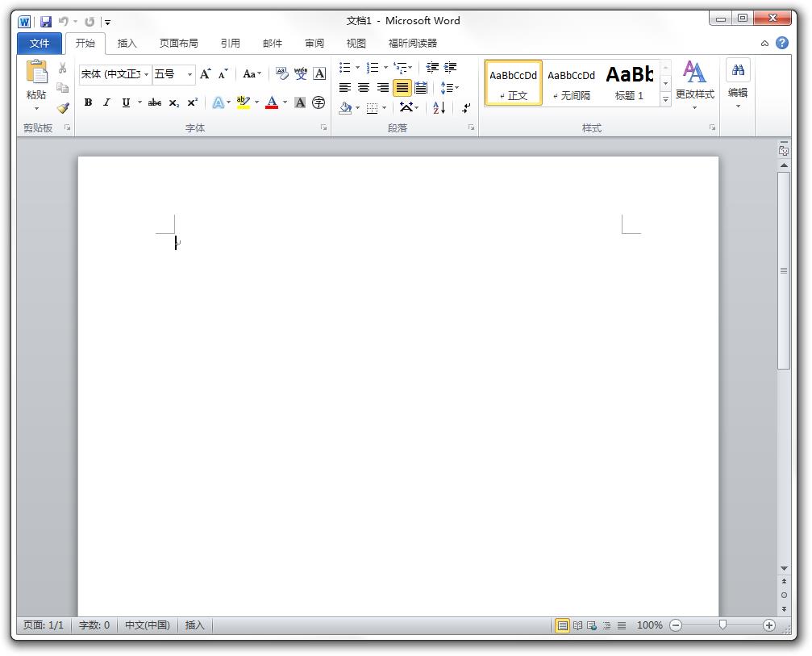Click the Format Painter brush icon

[x=63, y=107]
